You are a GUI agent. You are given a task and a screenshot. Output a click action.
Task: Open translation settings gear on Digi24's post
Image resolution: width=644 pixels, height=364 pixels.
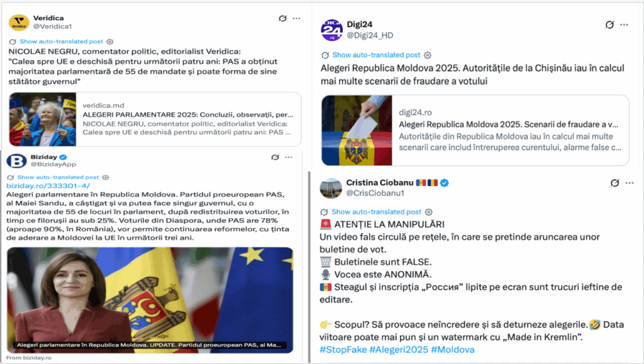[428, 55]
